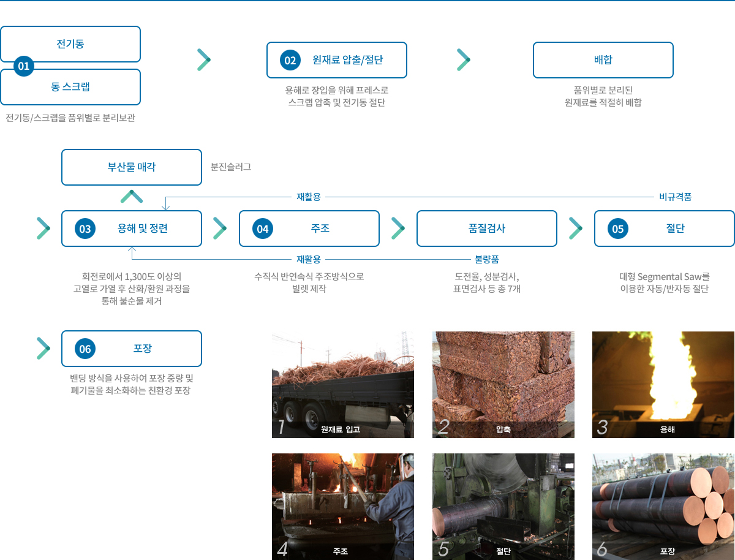Open the 압축 compressed copper photo

point(503,384)
